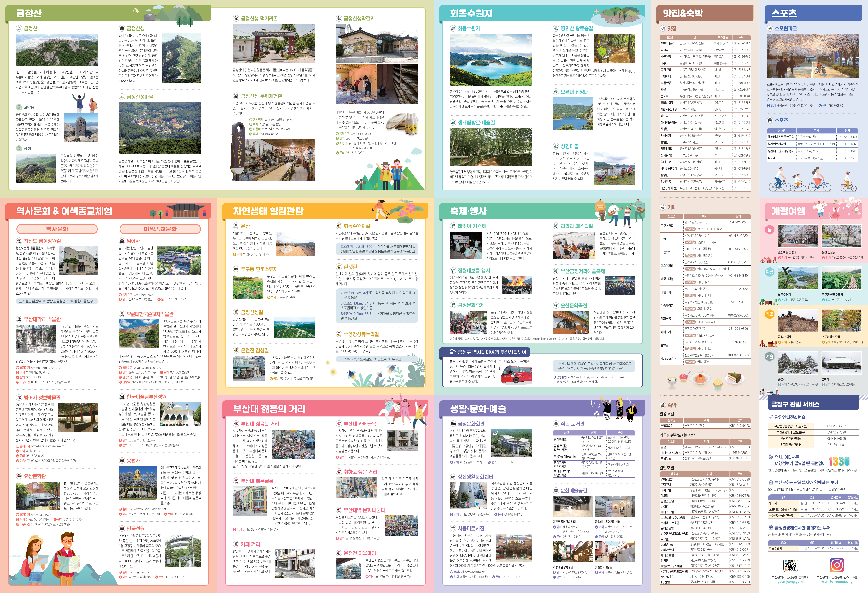Select the 역사문화 pill tab
Viewport: 868px width, 593px height.
[57, 229]
